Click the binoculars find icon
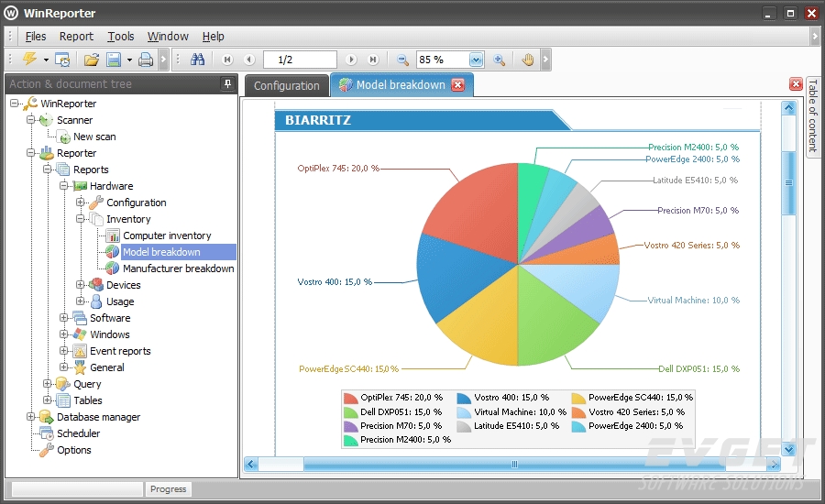Image resolution: width=825 pixels, height=504 pixels. coord(197,60)
